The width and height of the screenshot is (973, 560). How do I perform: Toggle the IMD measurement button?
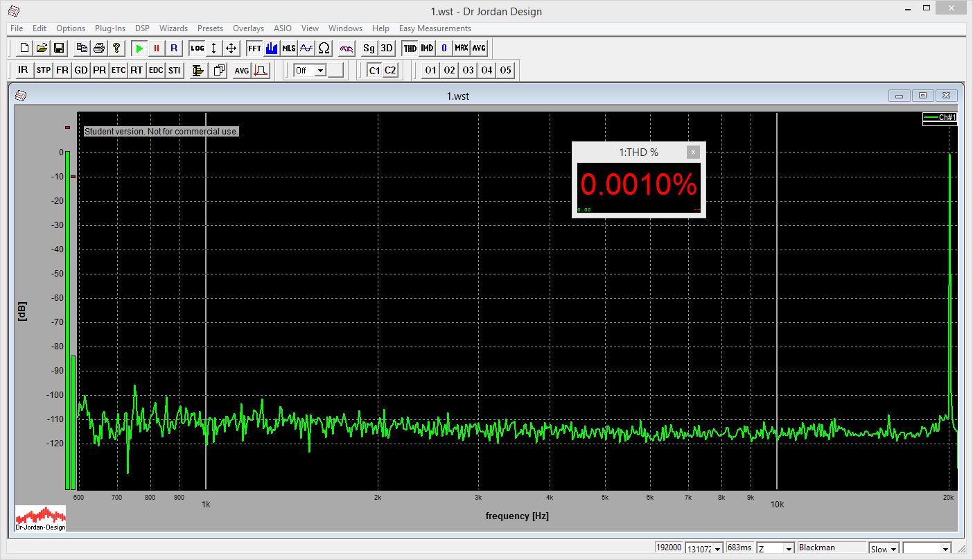click(428, 48)
